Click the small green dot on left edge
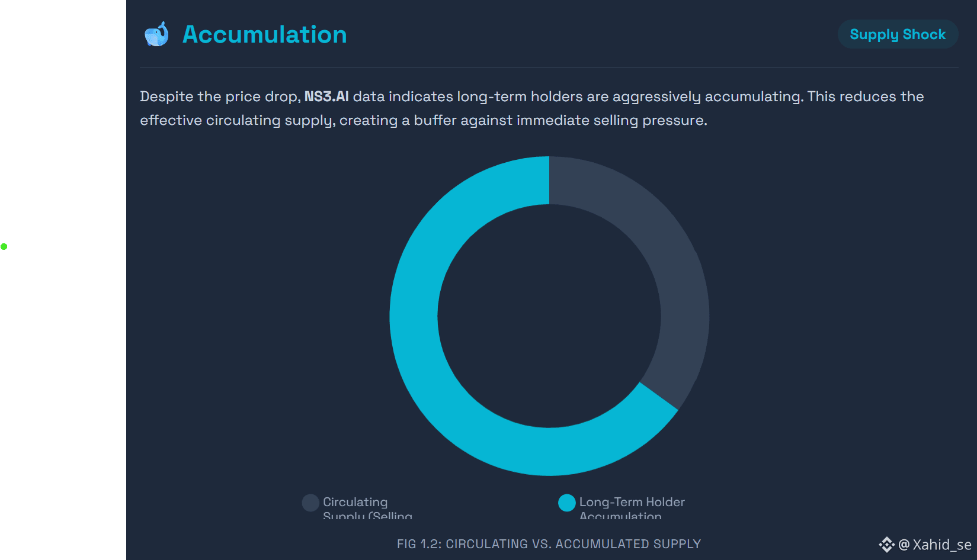Screen dimensions: 977x560 pyautogui.click(x=4, y=246)
